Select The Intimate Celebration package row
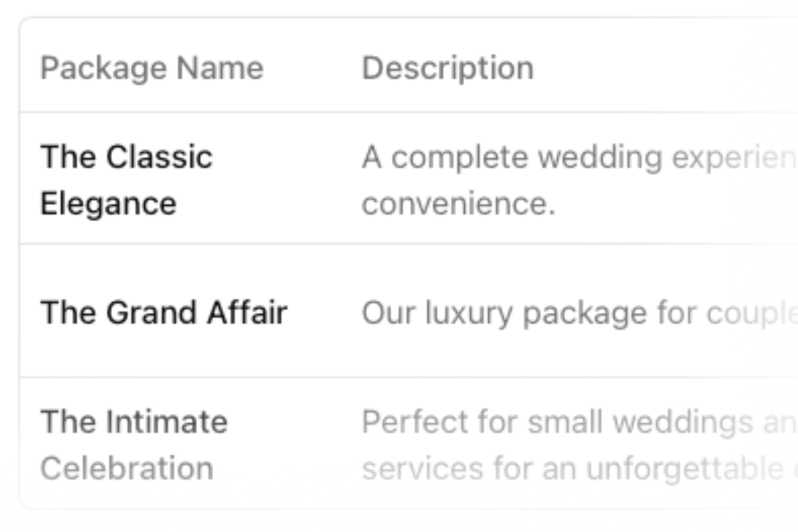 [x=134, y=445]
